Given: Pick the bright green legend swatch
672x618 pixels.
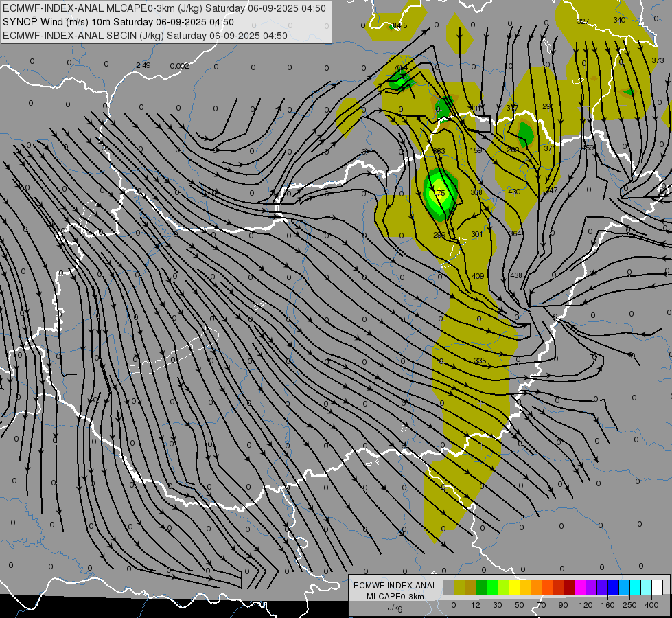Looking at the screenshot, I should tap(492, 588).
